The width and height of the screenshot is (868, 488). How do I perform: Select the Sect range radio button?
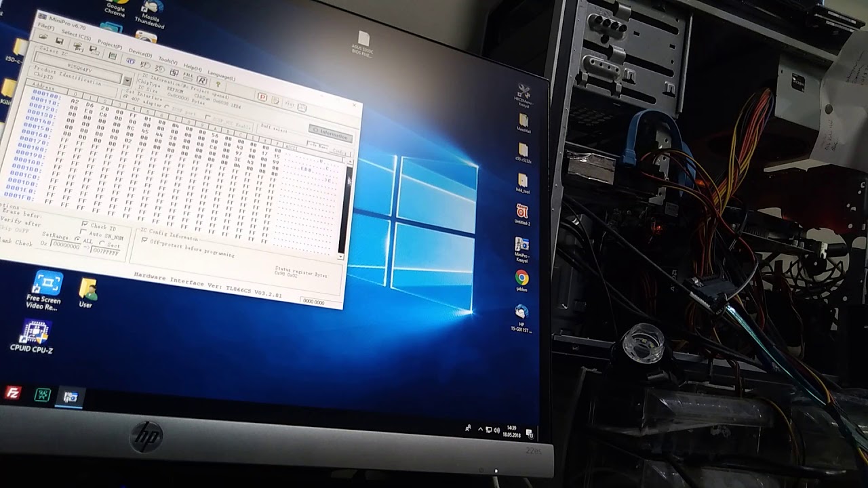click(103, 243)
